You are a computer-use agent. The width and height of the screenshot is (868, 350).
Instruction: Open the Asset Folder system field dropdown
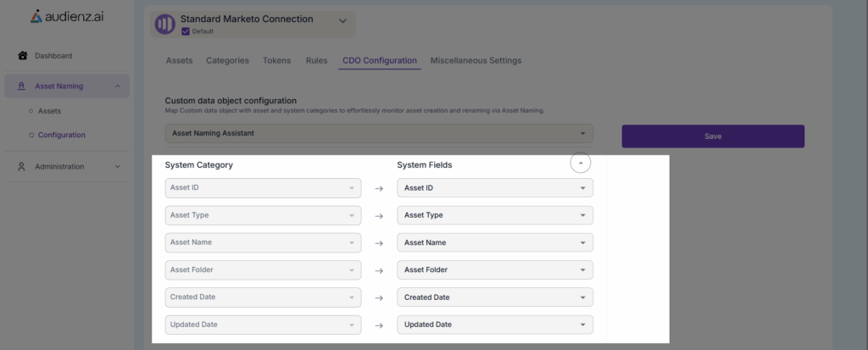point(494,270)
